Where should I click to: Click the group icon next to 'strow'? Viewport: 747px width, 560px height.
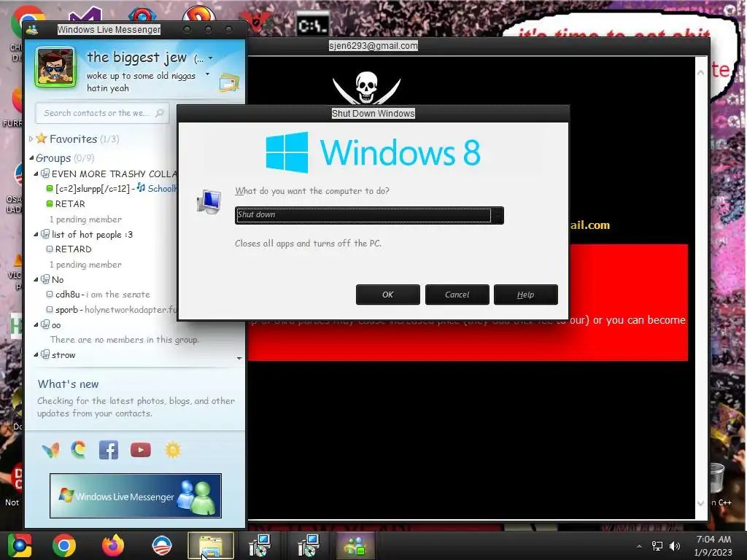point(44,354)
